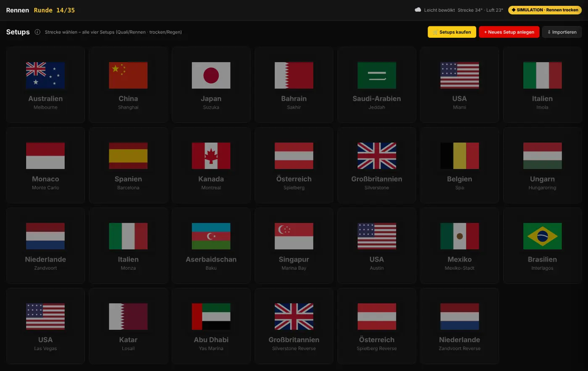Choose the Abu Dhabi Yas Marina flag
Image resolution: width=588 pixels, height=371 pixels.
211,316
